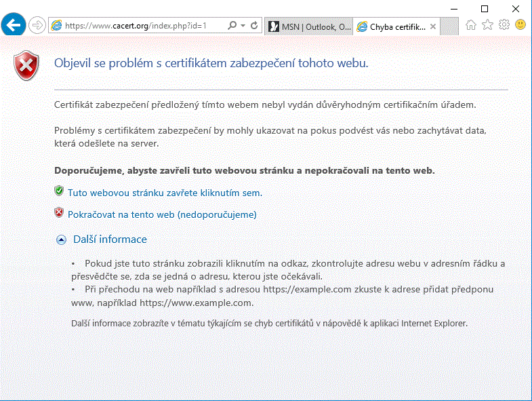Screen dimensions: 532x401
Task: Switch to MSN Outlook tab
Action: [309, 26]
